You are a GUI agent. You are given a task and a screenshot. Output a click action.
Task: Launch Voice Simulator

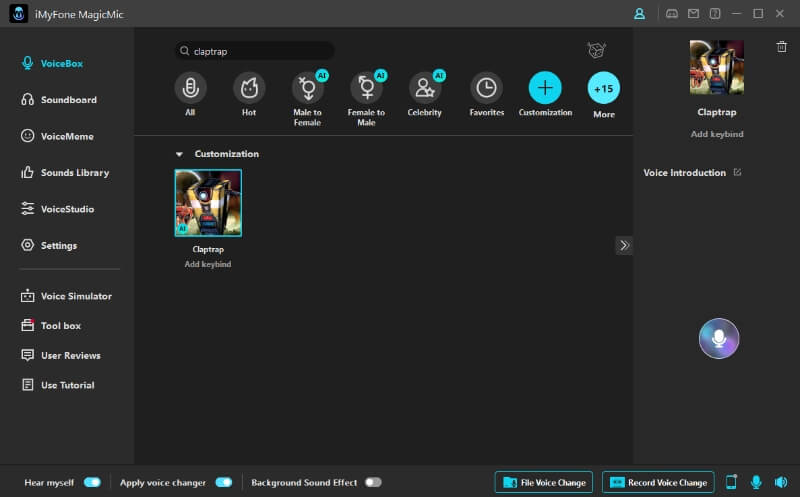point(66,296)
